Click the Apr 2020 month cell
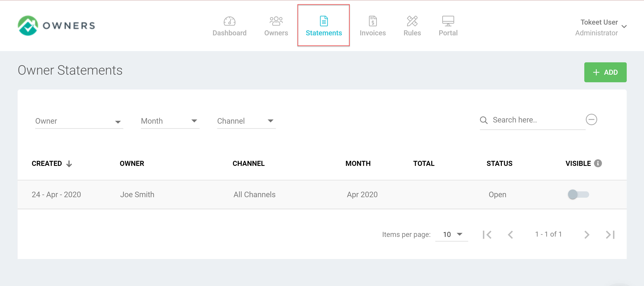 tap(362, 195)
